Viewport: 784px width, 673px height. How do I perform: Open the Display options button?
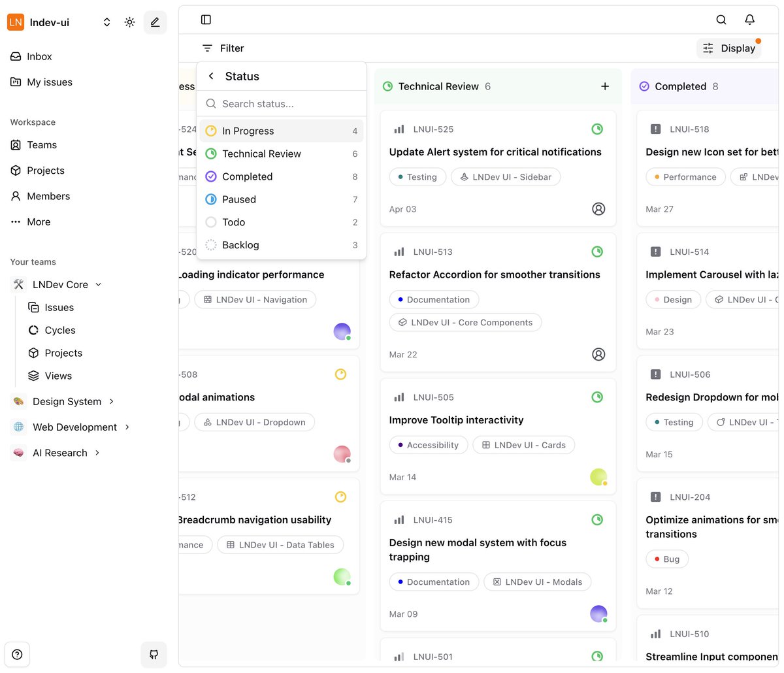[x=729, y=48]
